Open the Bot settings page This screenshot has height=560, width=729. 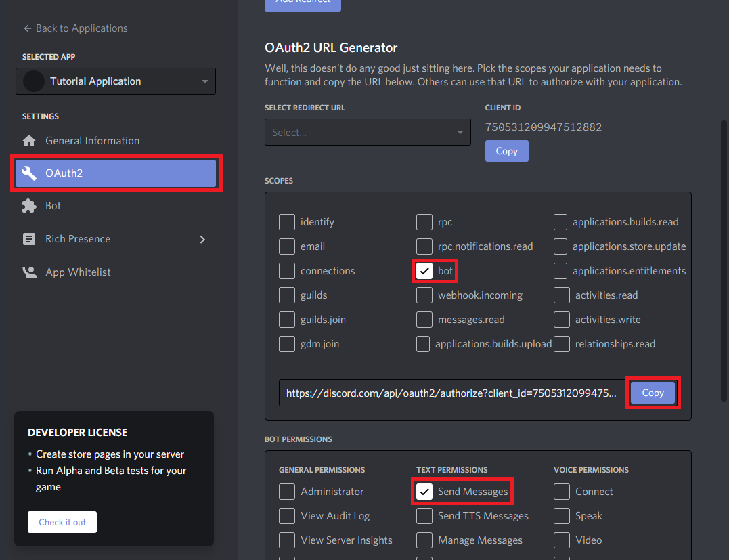tap(116, 206)
